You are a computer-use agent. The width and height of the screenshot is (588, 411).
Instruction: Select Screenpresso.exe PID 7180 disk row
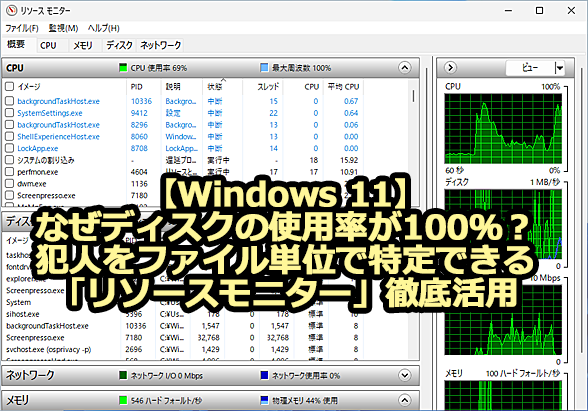tap(182, 338)
